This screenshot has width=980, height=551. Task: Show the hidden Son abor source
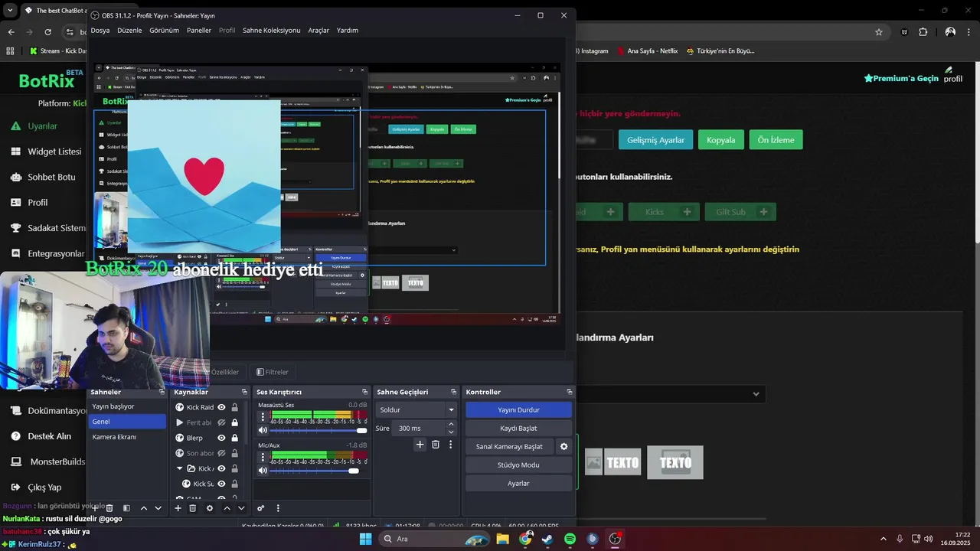221,453
